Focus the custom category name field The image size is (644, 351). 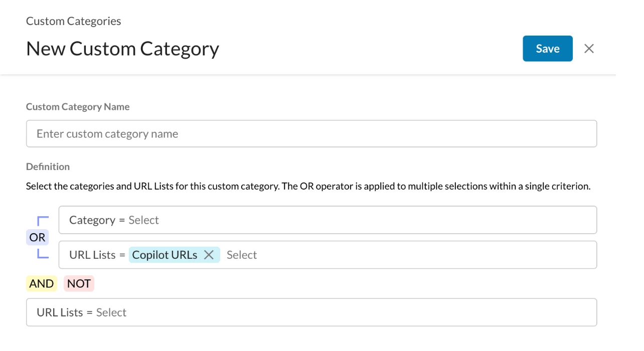click(x=311, y=134)
